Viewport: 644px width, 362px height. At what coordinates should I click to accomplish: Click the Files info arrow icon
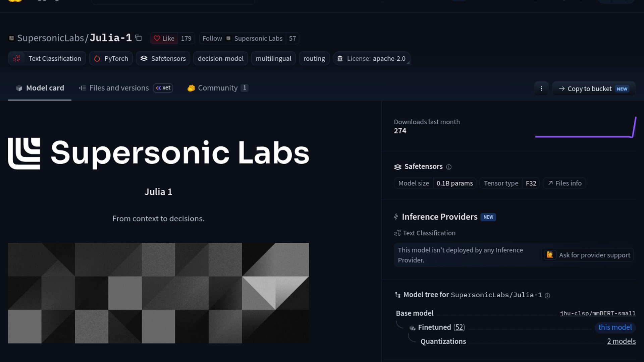[x=550, y=183]
